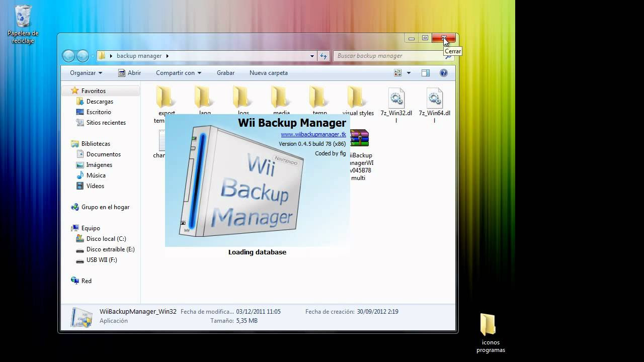Screen dimensions: 644x362
Task: Open Descargas in Favoritos
Action: 100,102
